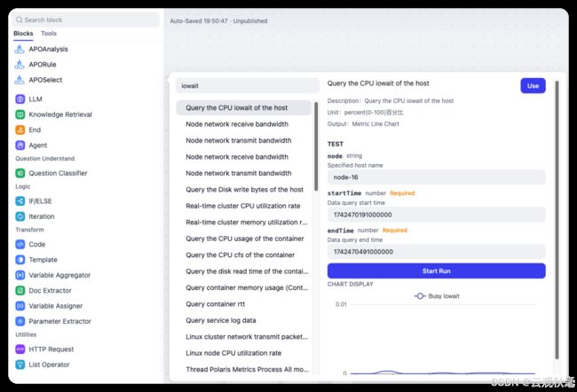This screenshot has width=577, height=392.
Task: Click the APOAnalysis block label
Action: click(48, 49)
